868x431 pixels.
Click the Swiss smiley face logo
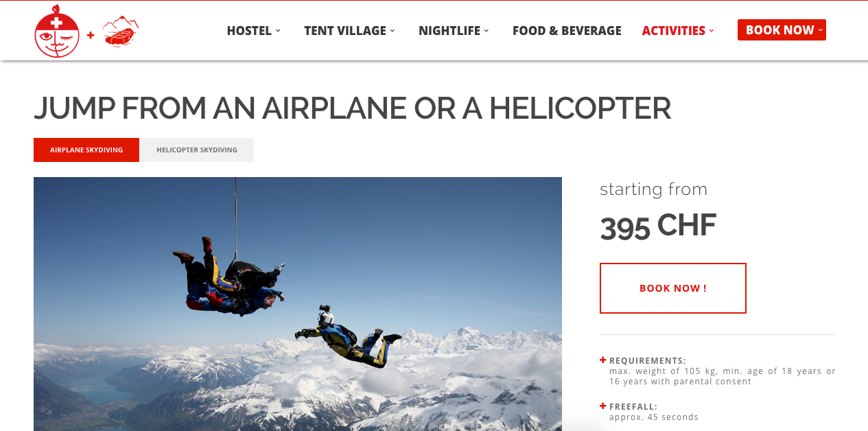pyautogui.click(x=57, y=32)
